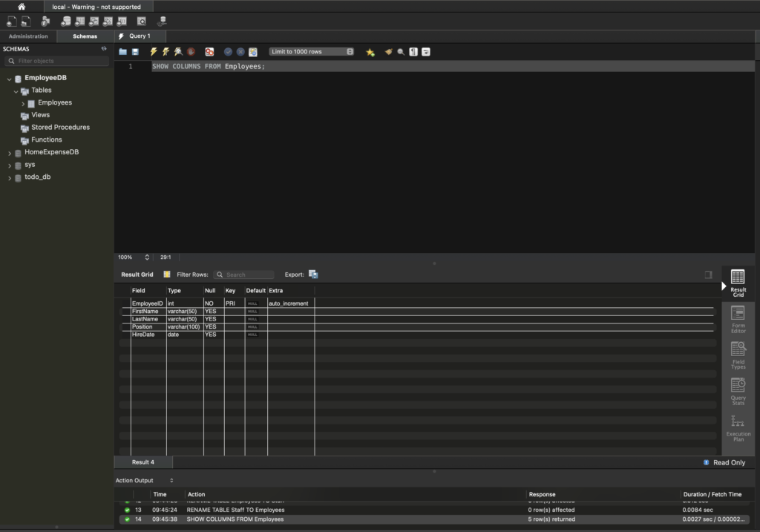Open the Limit to 1000 rows dropdown
760x532 pixels.
pos(312,52)
